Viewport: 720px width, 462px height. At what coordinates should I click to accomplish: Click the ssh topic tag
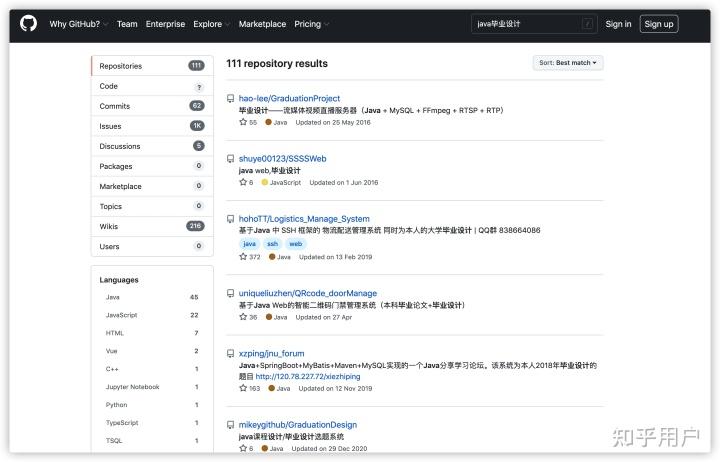click(x=273, y=244)
